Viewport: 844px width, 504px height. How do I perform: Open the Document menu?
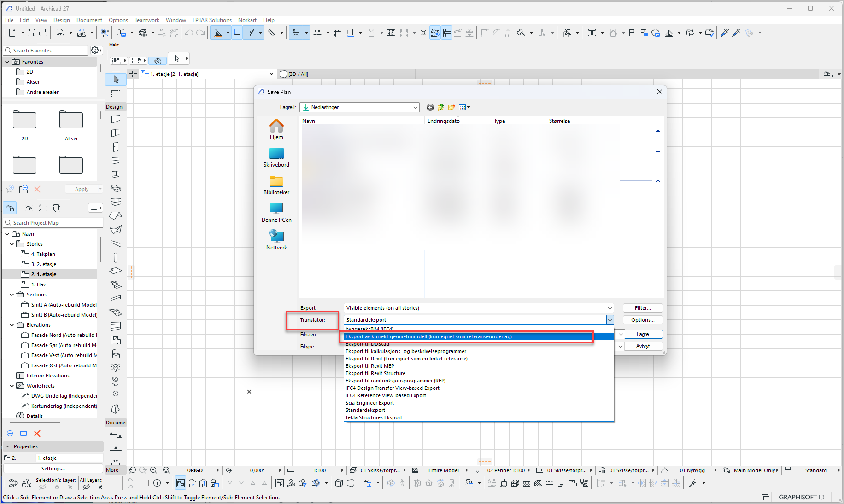click(89, 20)
